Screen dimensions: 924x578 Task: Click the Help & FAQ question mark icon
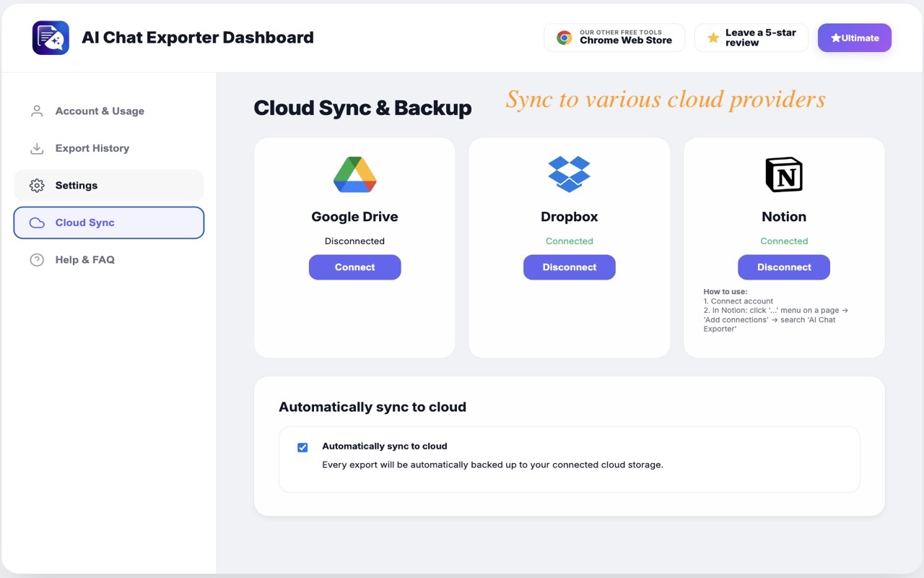coord(37,260)
